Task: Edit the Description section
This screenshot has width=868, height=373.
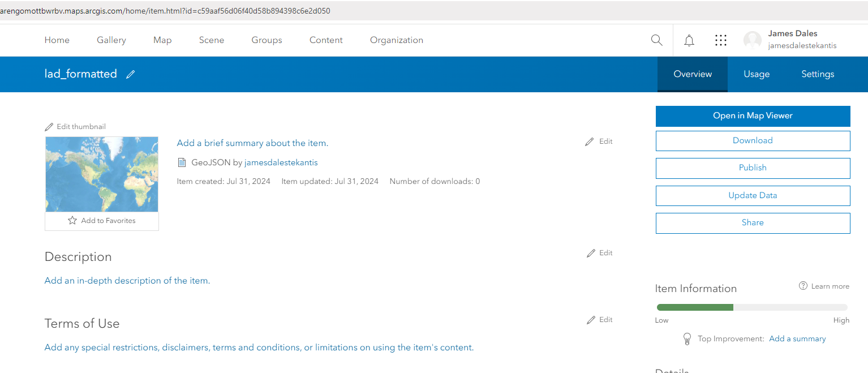Action: [600, 253]
